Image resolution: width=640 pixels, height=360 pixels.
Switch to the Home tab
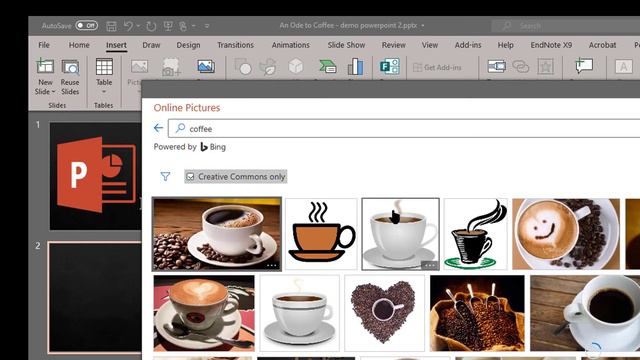point(79,45)
